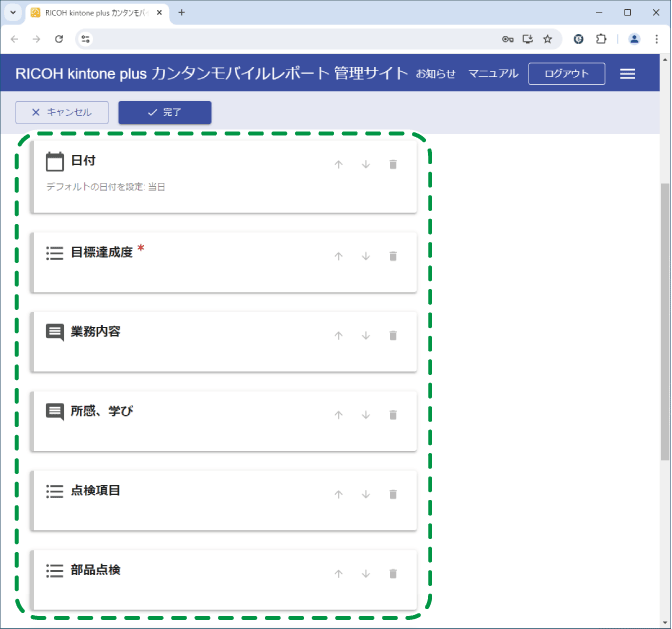Click the scrollbar up arrow
This screenshot has width=672, height=629.
pyautogui.click(x=665, y=60)
